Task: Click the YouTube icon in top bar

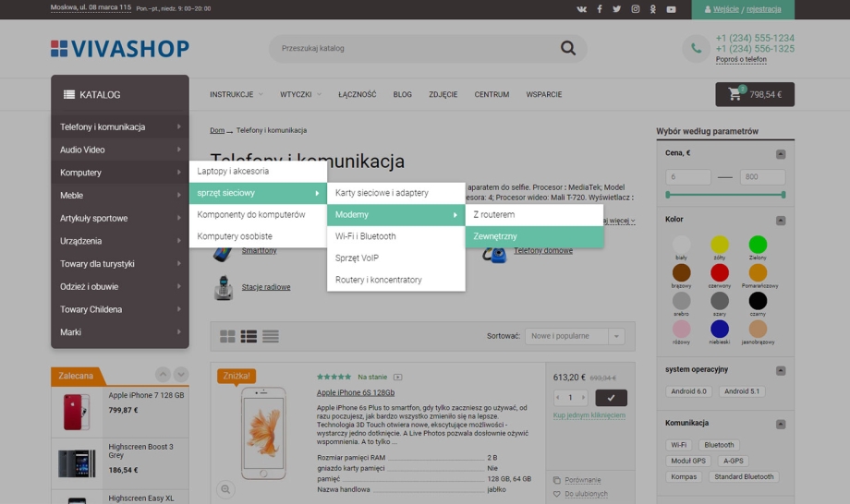Action: [x=671, y=9]
